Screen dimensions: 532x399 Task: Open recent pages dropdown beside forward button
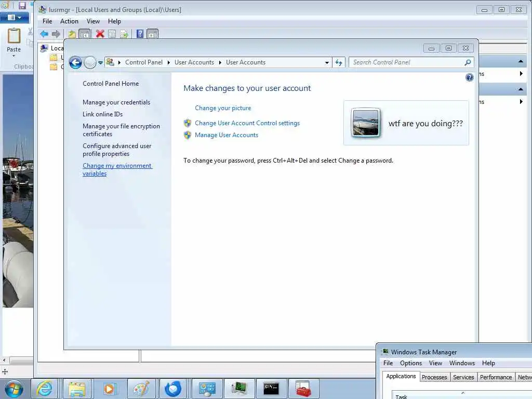point(100,63)
